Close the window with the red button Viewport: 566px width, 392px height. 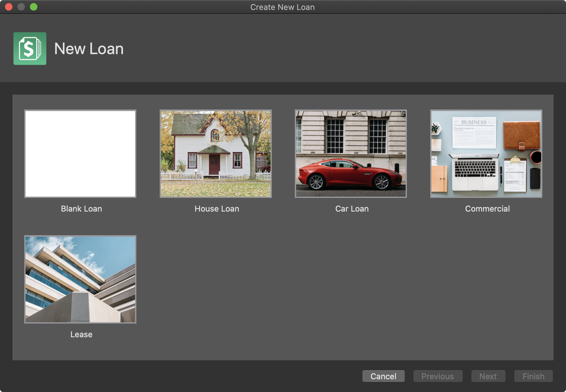click(x=9, y=7)
